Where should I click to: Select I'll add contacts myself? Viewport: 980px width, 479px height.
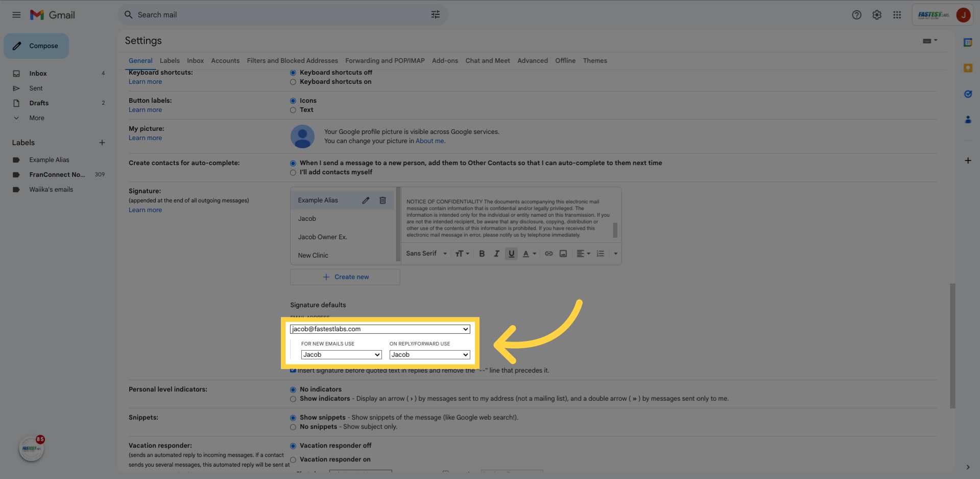tap(293, 172)
